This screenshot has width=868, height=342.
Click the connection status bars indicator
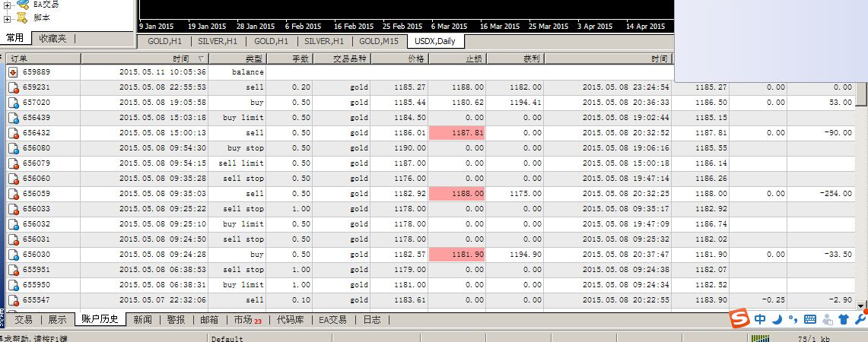pos(761,338)
